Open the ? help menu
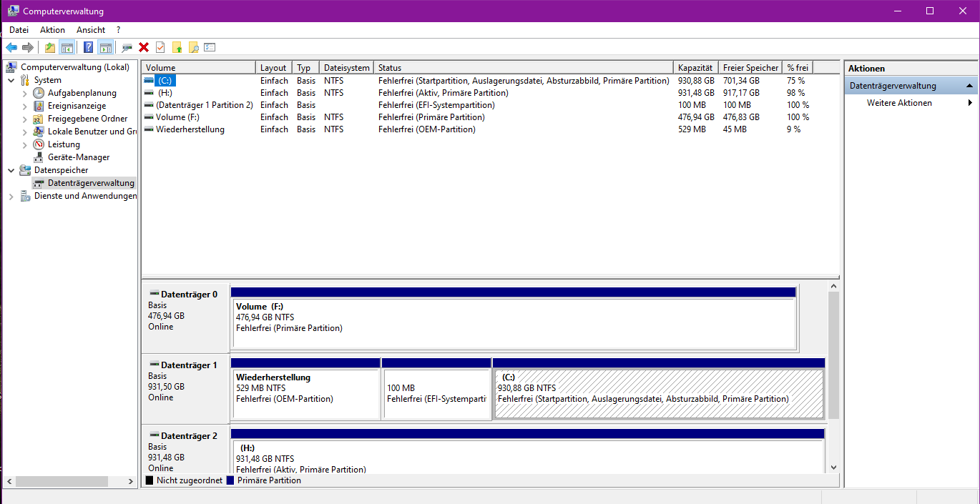The image size is (980, 504). click(118, 30)
